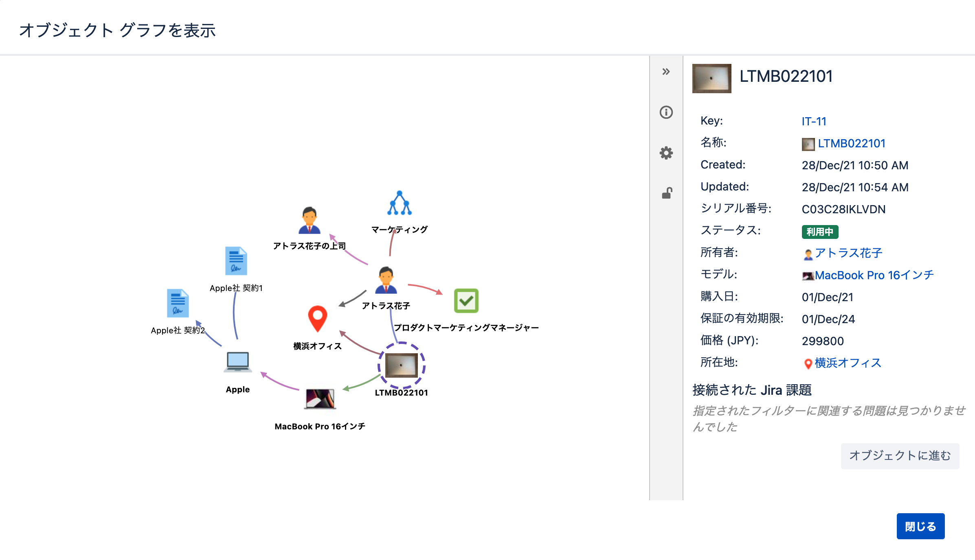This screenshot has height=560, width=975.
Task: Click the small laptop icon beside モデル value
Action: 808,276
